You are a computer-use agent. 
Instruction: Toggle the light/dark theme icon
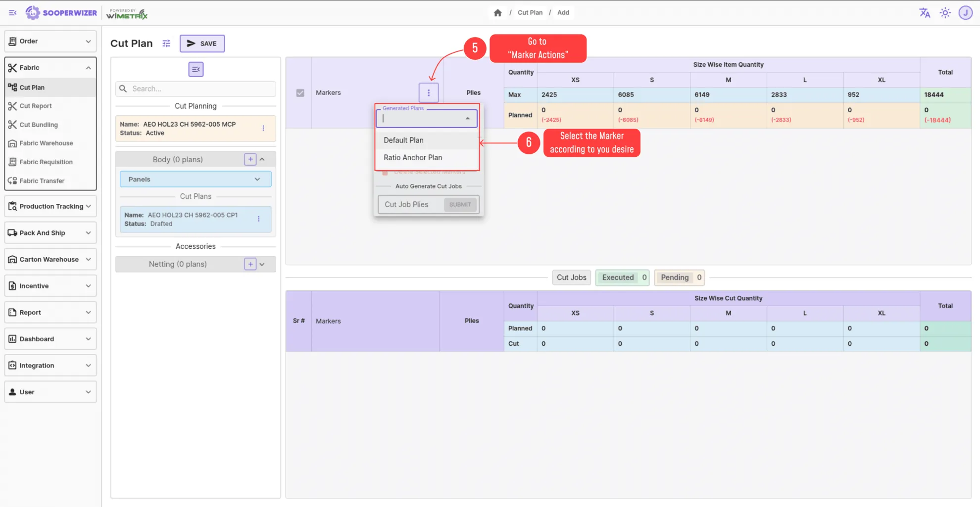pos(945,13)
